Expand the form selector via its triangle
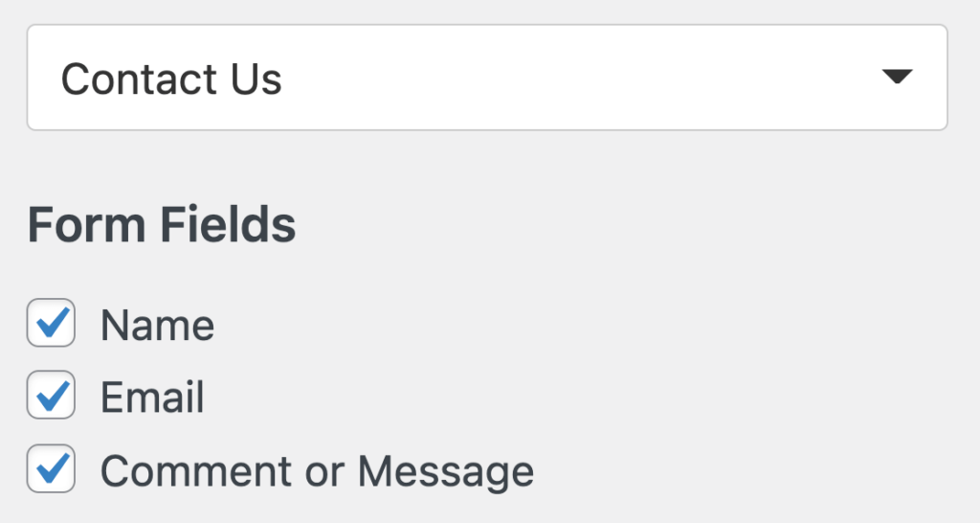 897,78
